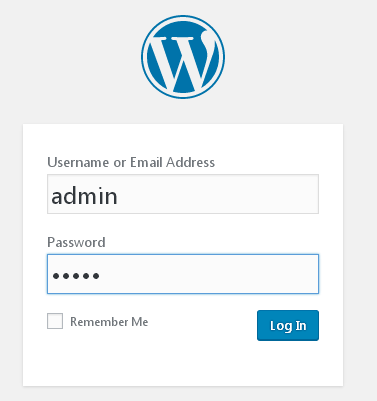Click the word "Email" in the username label

coord(147,162)
